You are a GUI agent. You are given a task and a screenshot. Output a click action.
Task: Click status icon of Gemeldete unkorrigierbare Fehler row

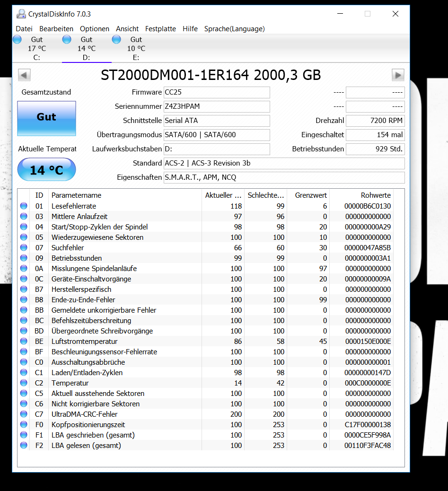click(24, 310)
